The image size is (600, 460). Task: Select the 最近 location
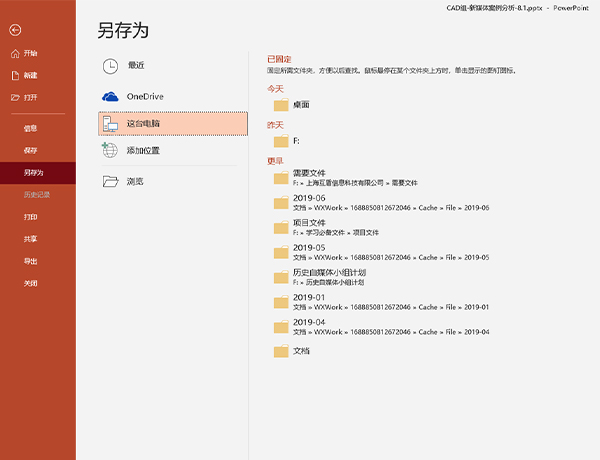pos(173,66)
